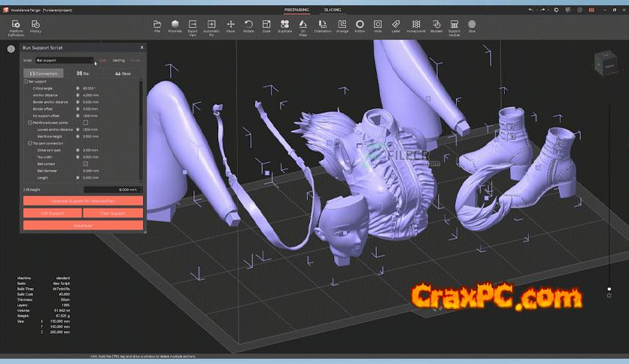
Task: Click the undo arrow in title bar
Action: coord(531,10)
